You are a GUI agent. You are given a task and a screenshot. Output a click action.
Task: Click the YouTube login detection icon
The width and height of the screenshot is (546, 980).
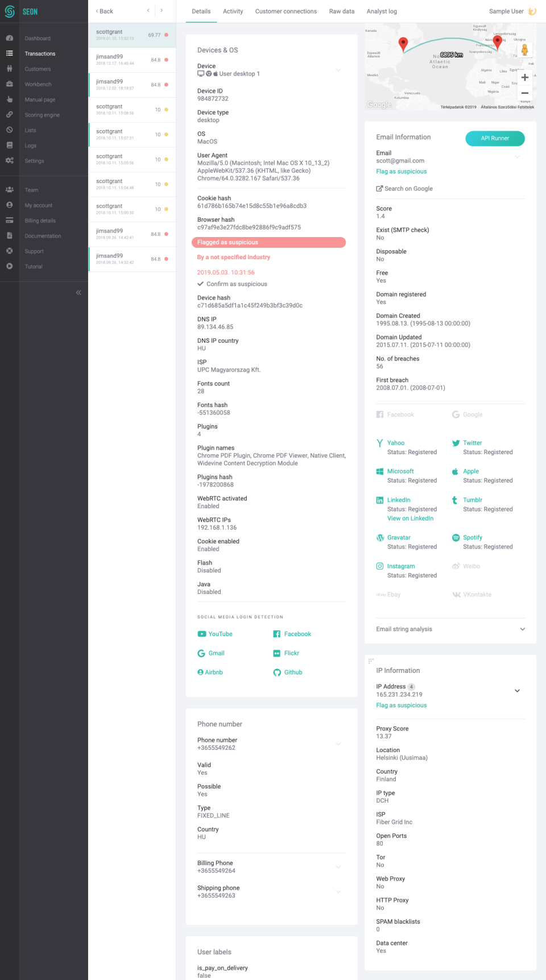tap(202, 634)
